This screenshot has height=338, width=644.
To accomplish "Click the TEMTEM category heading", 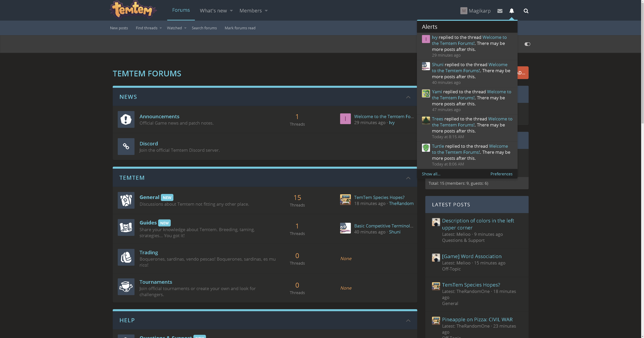I will tap(132, 178).
